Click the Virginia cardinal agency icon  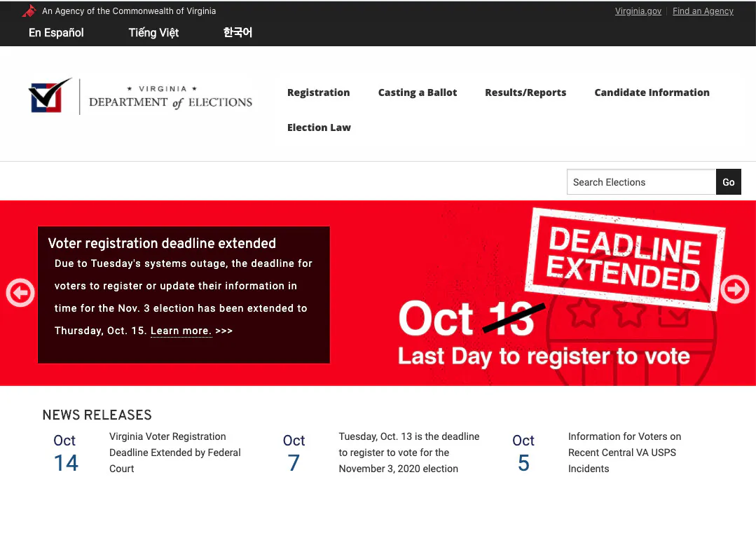(x=29, y=11)
